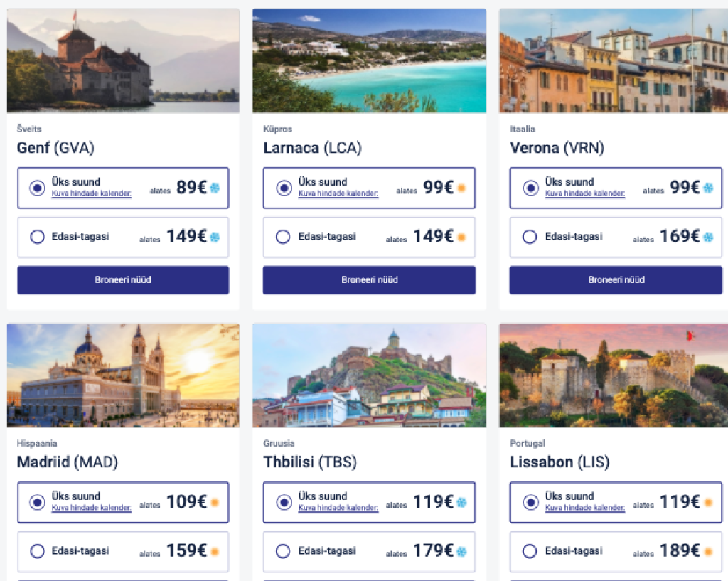Viewport: 728px width, 581px height.
Task: Open Kuva hindade kalender link for Genf
Action: 92,193
